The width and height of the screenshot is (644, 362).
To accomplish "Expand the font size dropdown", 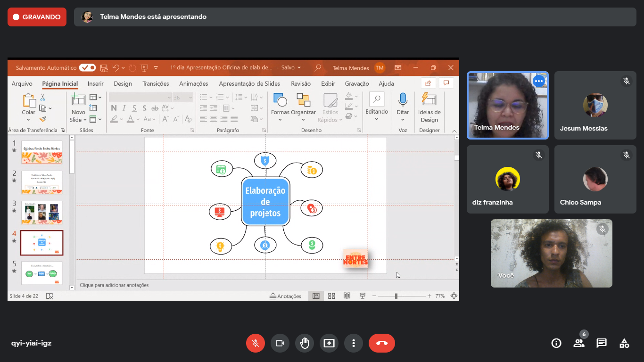I will [190, 98].
